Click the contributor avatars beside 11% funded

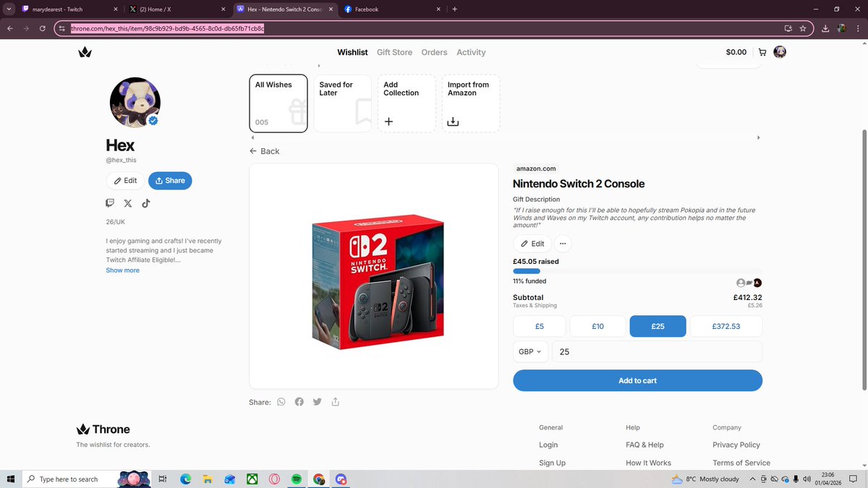tap(749, 283)
